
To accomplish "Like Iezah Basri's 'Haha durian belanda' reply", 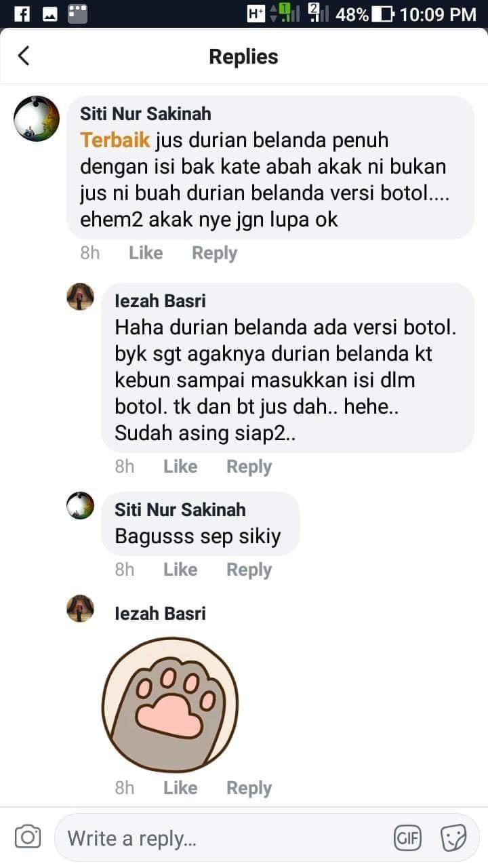I will (180, 467).
